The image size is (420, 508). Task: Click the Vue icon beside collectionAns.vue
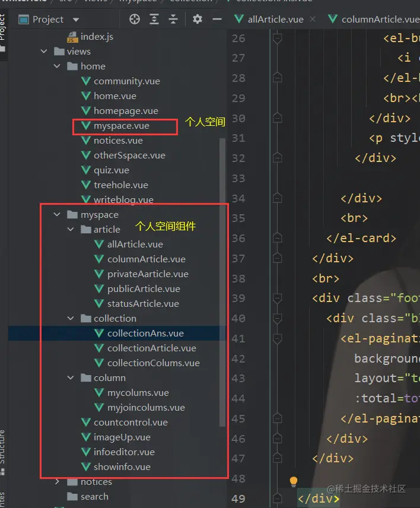(99, 334)
